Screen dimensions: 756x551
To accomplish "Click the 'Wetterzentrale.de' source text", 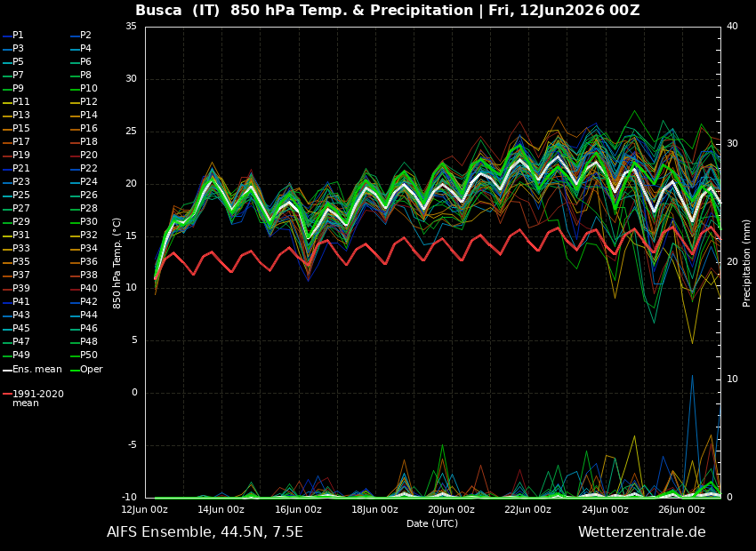I will click(x=642, y=532).
